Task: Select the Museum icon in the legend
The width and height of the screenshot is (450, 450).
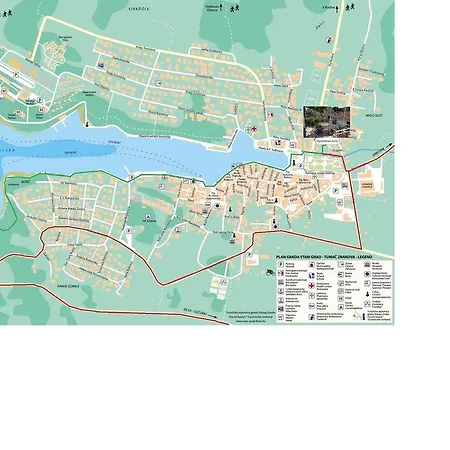Action: click(367, 264)
